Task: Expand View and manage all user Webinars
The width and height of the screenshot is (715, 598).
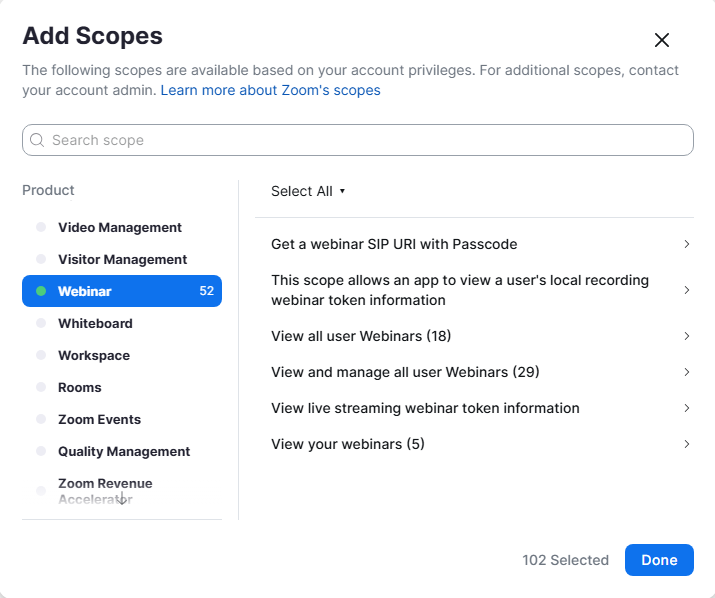Action: [686, 372]
